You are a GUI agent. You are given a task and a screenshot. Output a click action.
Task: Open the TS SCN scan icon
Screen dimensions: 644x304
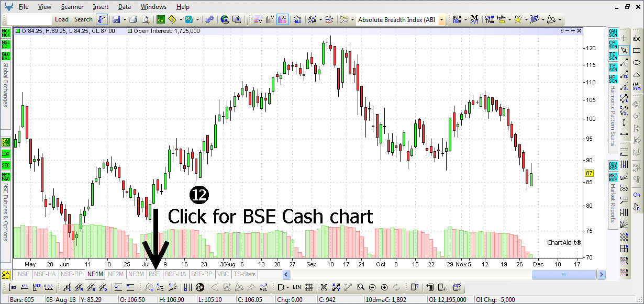pyautogui.click(x=613, y=67)
